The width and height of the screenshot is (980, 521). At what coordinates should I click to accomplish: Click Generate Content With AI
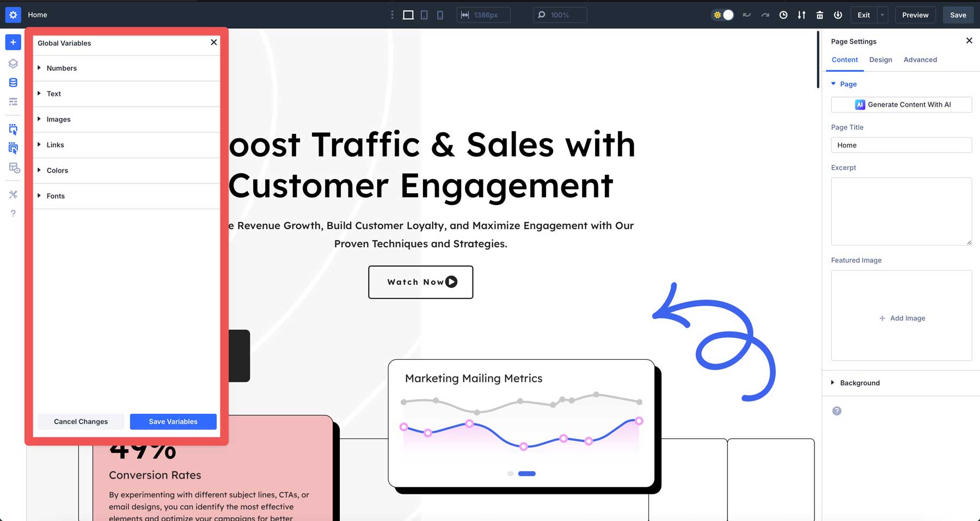pyautogui.click(x=901, y=104)
